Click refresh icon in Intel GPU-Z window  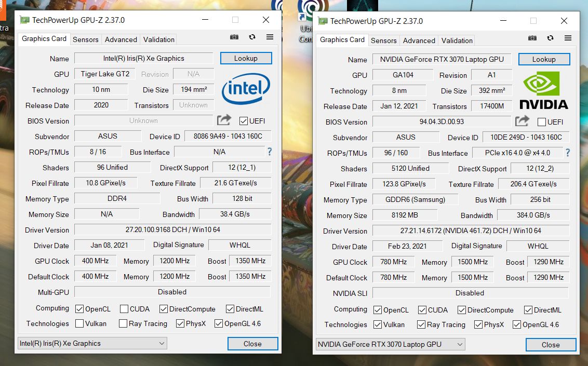click(x=252, y=37)
